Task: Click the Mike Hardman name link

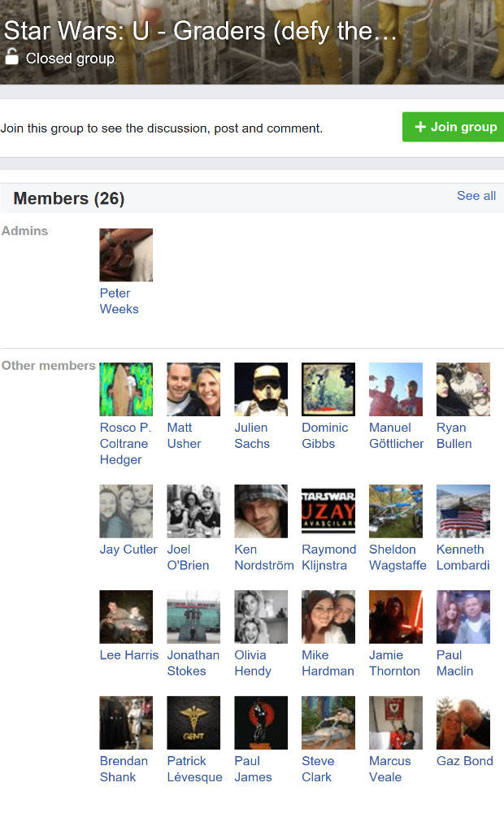Action: [328, 663]
